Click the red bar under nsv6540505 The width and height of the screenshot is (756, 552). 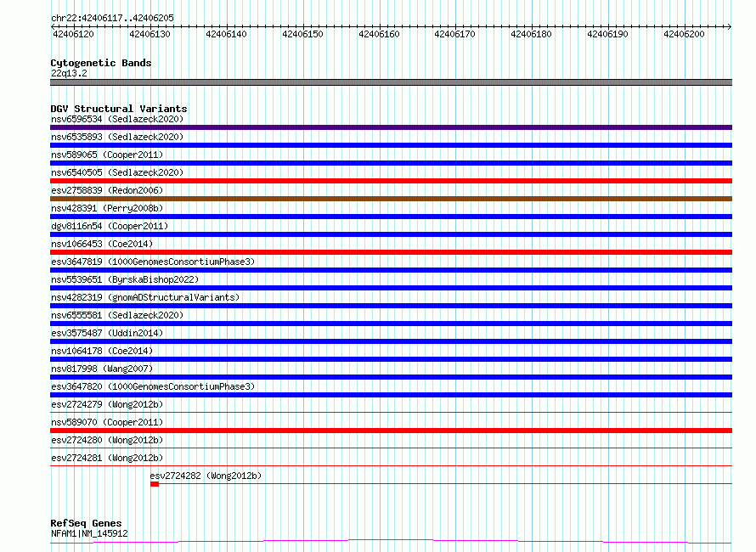tap(391, 181)
